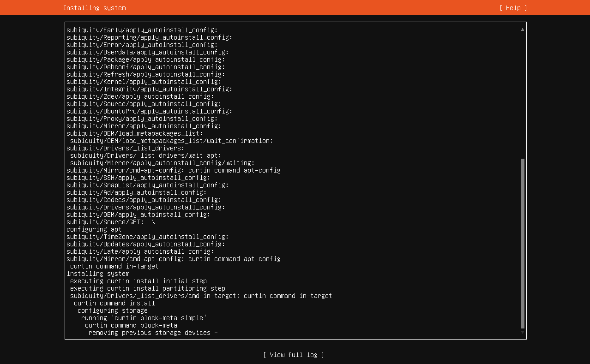
Task: Click the "subiquity/TimeZone/apply_autoinstall_config" line
Action: tap(148, 237)
